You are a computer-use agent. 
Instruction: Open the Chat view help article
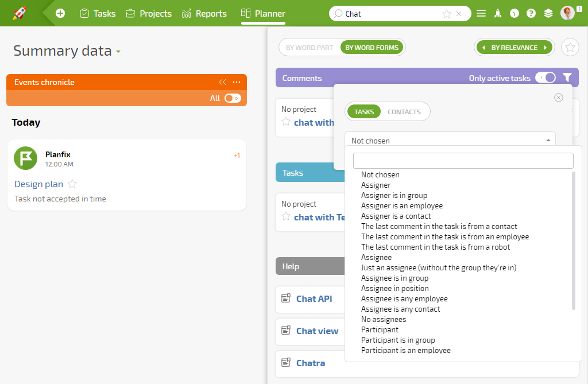point(317,331)
